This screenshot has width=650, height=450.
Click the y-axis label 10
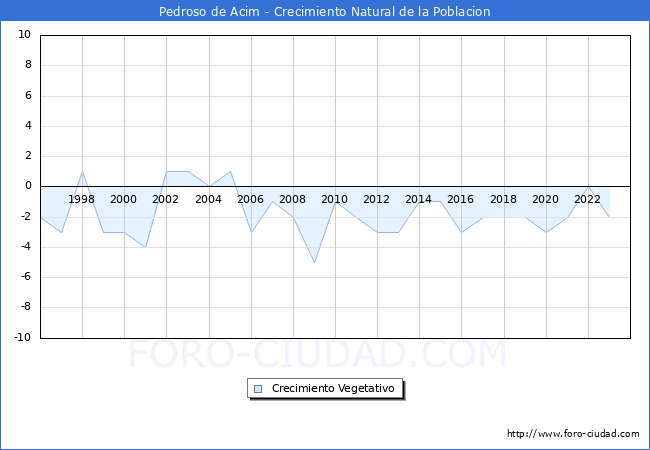click(24, 34)
